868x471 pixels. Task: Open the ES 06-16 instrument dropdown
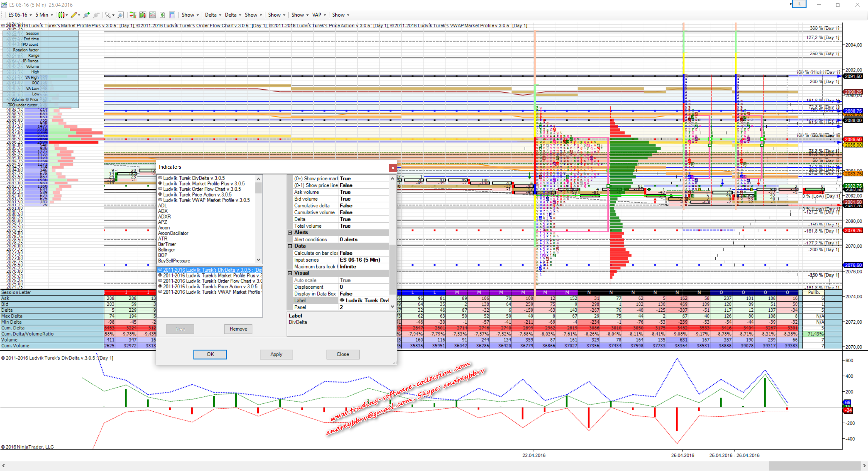[20, 15]
